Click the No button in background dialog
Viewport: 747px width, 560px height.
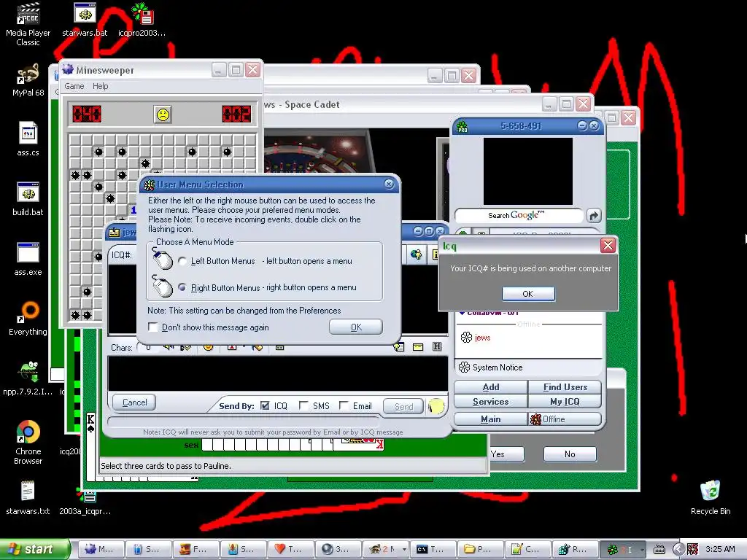(x=570, y=454)
